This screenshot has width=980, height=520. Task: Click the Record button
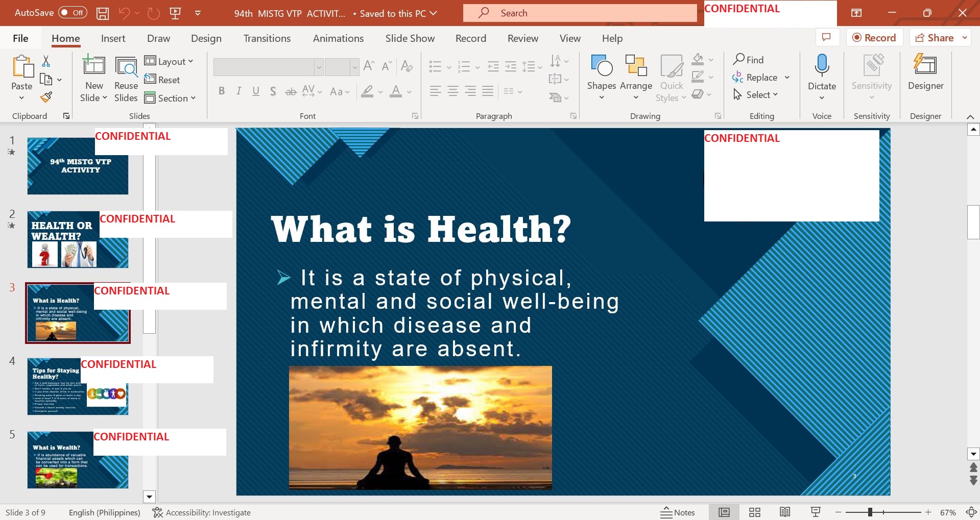pyautogui.click(x=874, y=37)
